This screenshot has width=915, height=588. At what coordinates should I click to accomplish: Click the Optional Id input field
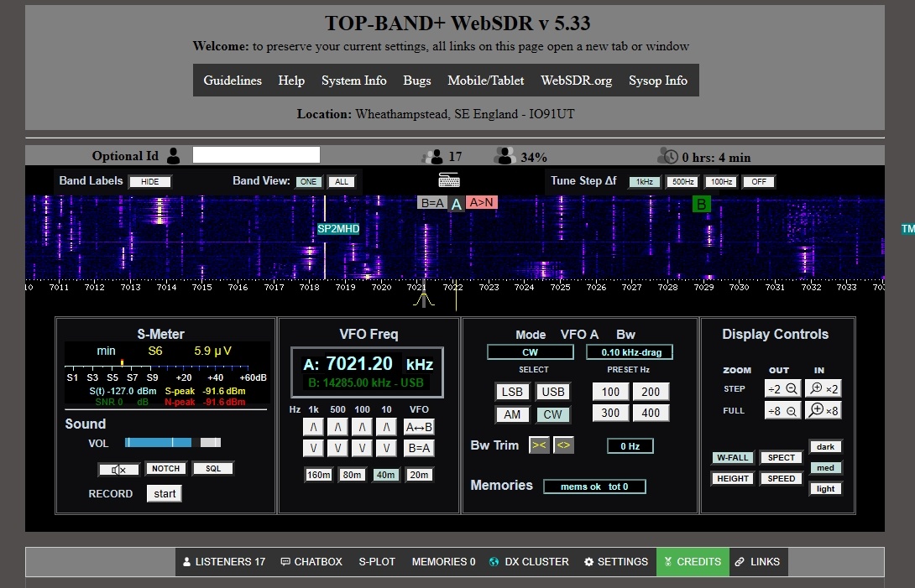[256, 154]
